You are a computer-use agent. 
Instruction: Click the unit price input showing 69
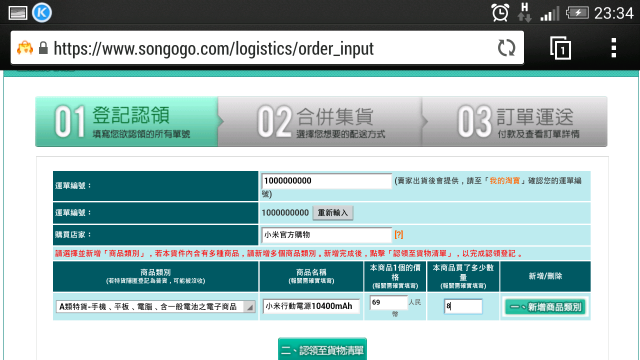click(388, 302)
